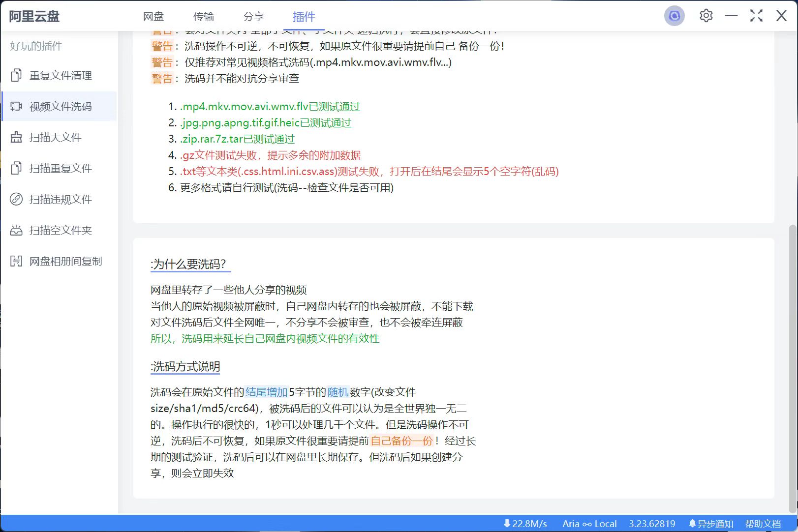This screenshot has width=798, height=532.
Task: Click warning line 洗码并不能对抗分享审查
Action: tap(242, 79)
